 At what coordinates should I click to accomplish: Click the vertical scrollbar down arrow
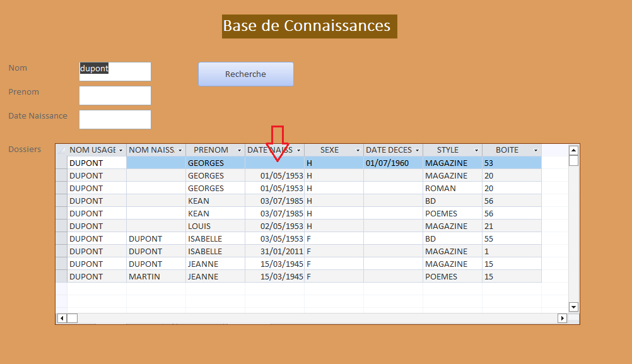[573, 307]
